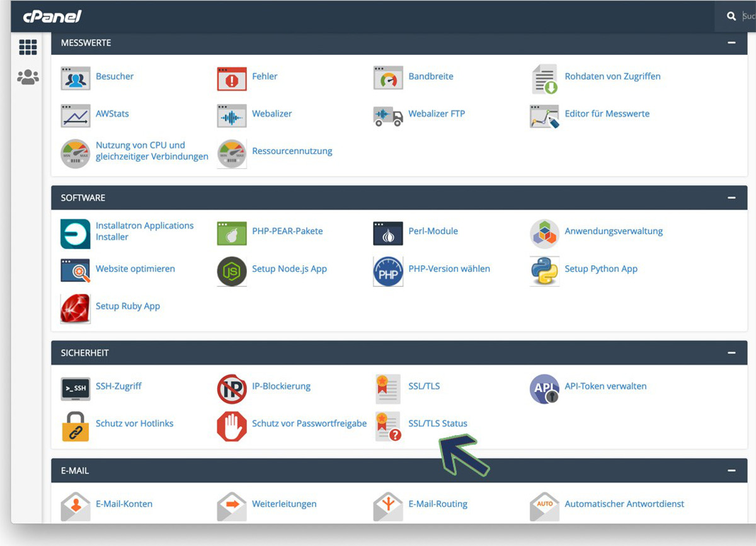Click the Automatischer Antwortdienst icon

[544, 507]
